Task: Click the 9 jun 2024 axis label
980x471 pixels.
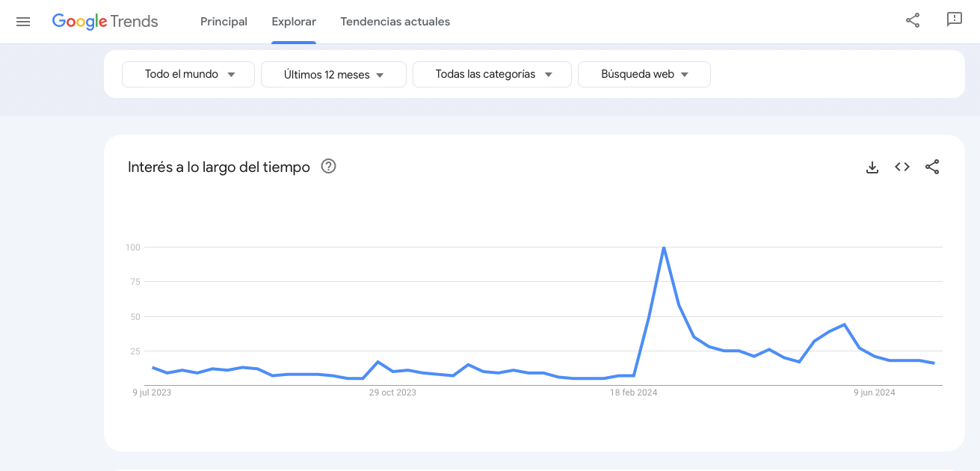Action: (874, 392)
